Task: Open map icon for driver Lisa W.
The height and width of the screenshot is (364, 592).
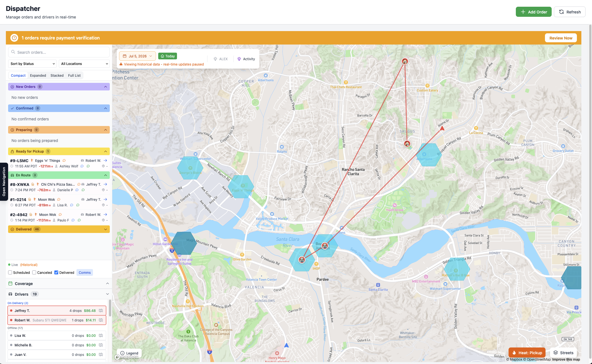Action: coord(101,335)
